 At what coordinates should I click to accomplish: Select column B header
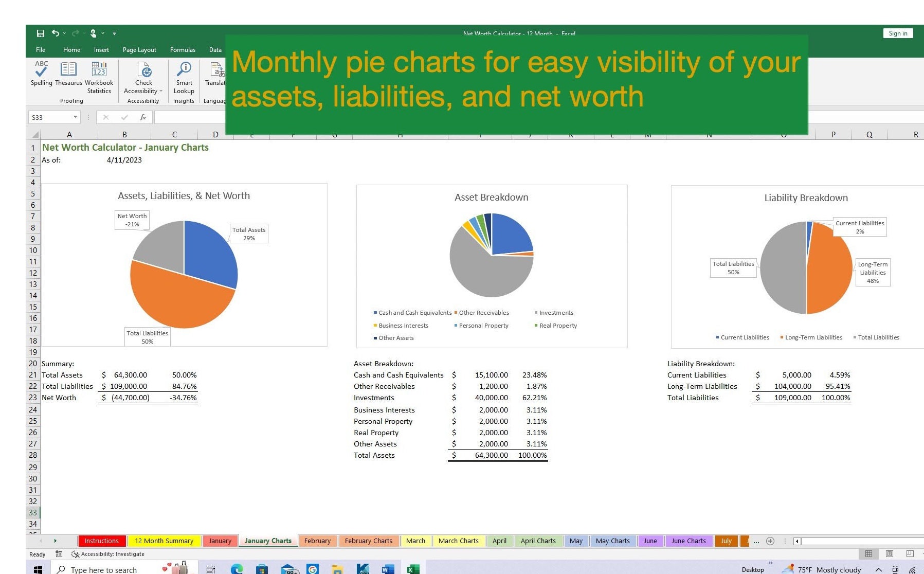tap(124, 134)
